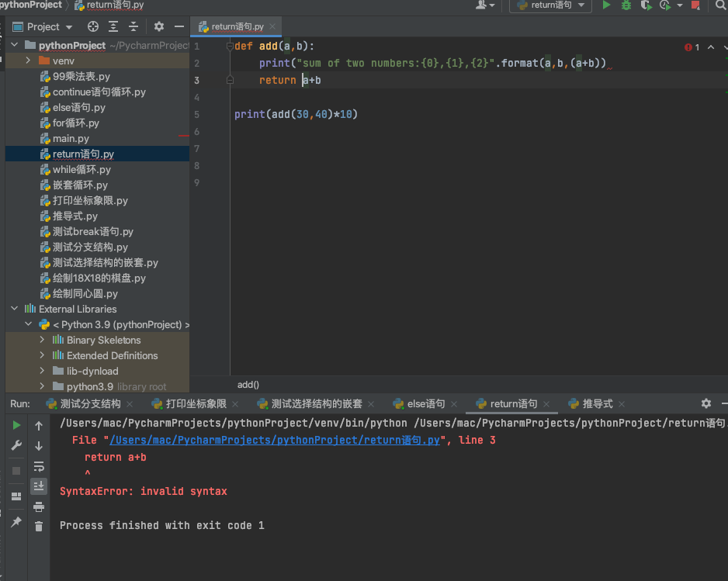
Task: Click the add() breadcrumb below editor
Action: coord(248,385)
